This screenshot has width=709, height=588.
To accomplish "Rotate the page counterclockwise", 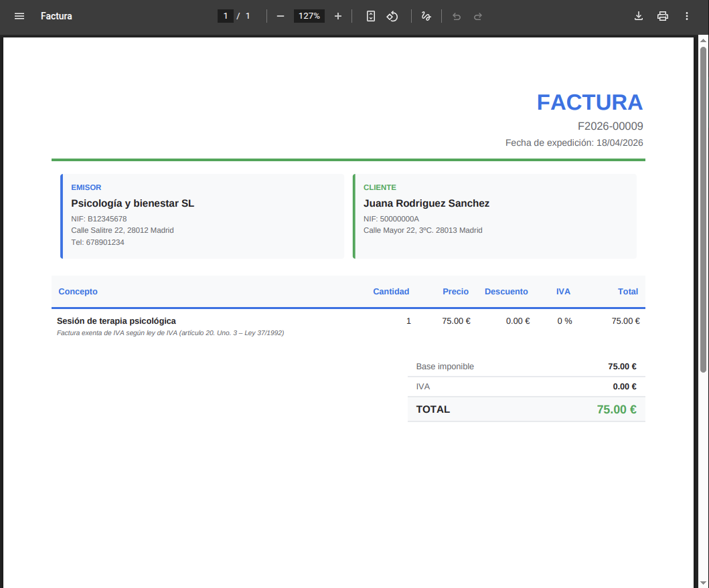I will pyautogui.click(x=392, y=15).
